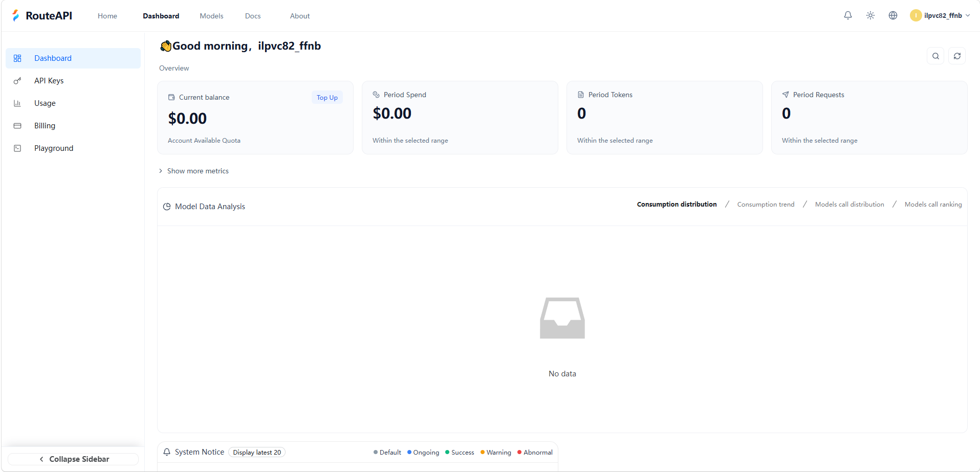Click the Model Data Analysis heading
Viewport: 980px width, 472px height.
(210, 207)
